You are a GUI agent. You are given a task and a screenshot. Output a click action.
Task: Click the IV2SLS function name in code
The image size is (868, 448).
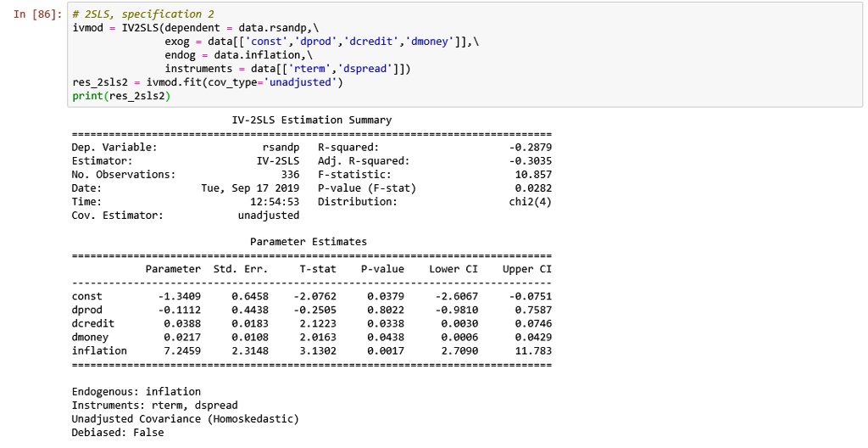point(140,28)
